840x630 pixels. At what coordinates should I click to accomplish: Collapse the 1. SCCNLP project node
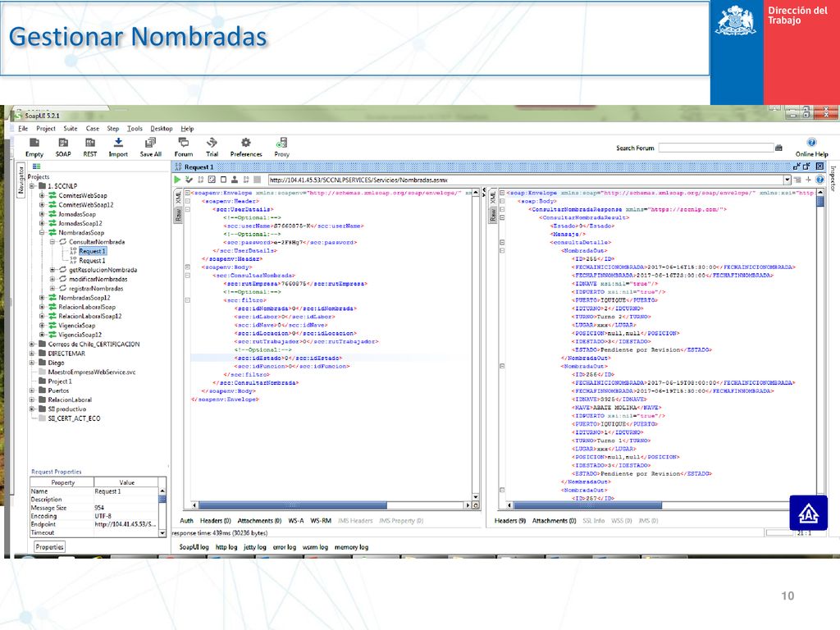pyautogui.click(x=32, y=186)
